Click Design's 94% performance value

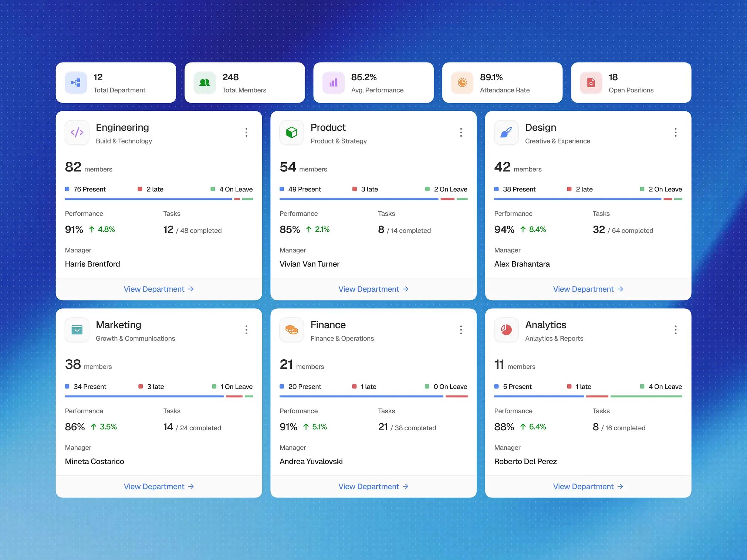(x=504, y=230)
